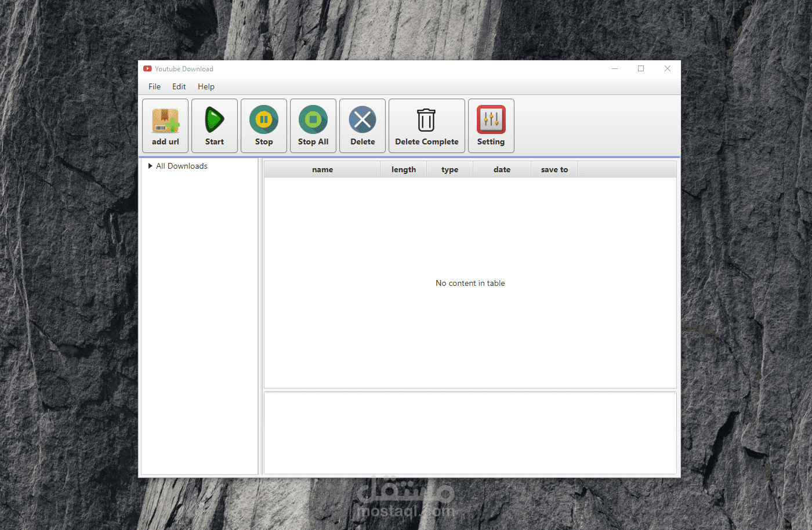
Task: Sort table by save to column
Action: click(554, 169)
